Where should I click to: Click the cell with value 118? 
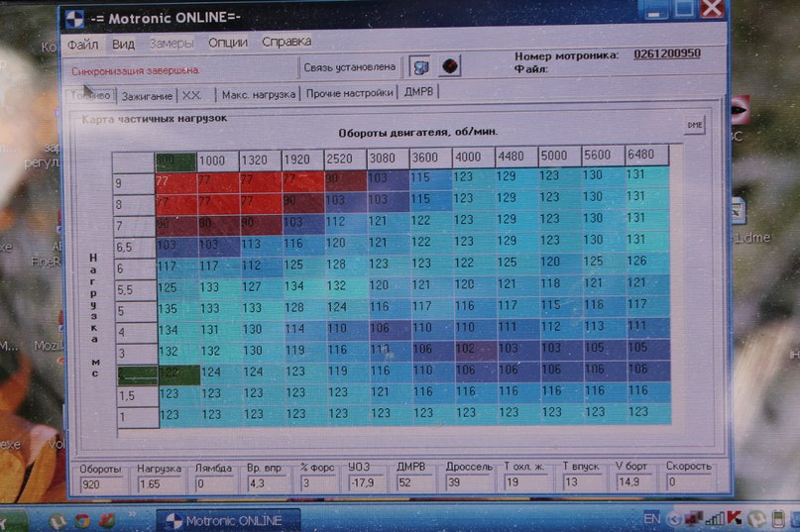coord(560,283)
